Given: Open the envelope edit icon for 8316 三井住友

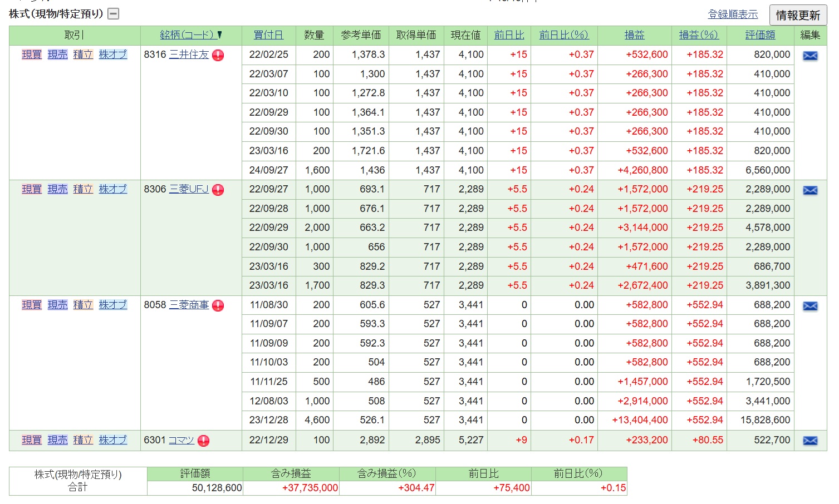Looking at the screenshot, I should coord(810,55).
